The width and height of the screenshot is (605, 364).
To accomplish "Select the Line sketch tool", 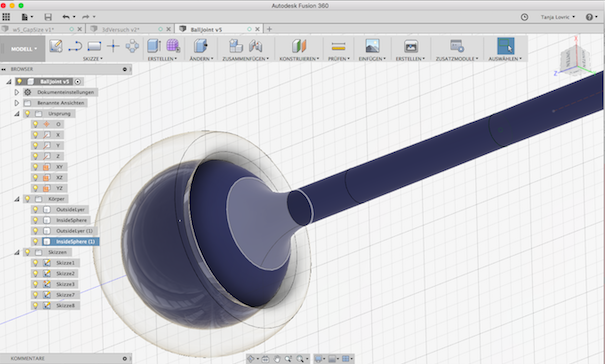I will [x=75, y=46].
